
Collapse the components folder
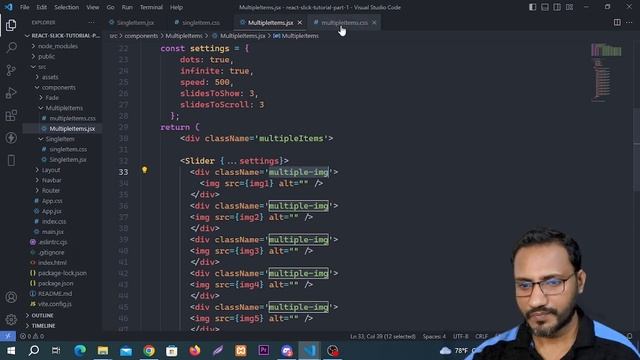(58, 87)
